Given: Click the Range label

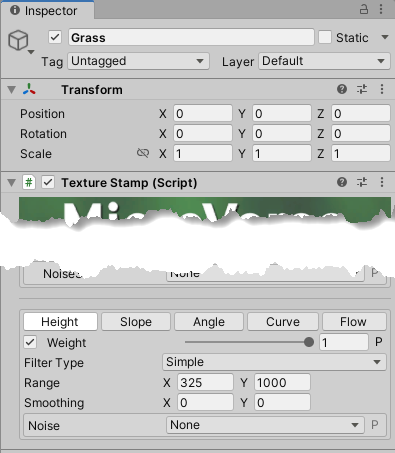Looking at the screenshot, I should [x=42, y=383].
